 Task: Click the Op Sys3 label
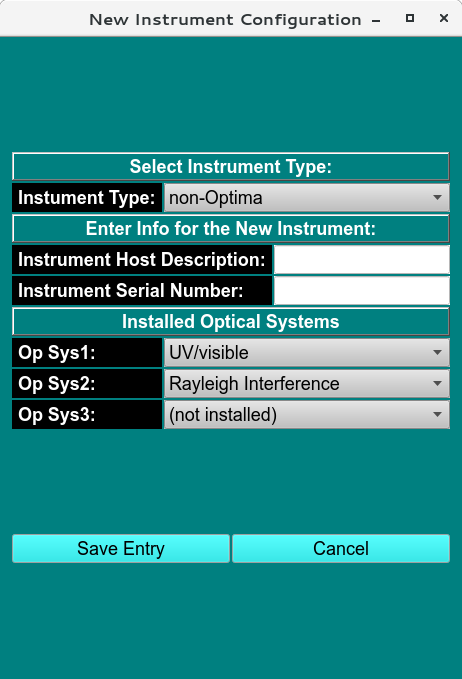pos(87,415)
